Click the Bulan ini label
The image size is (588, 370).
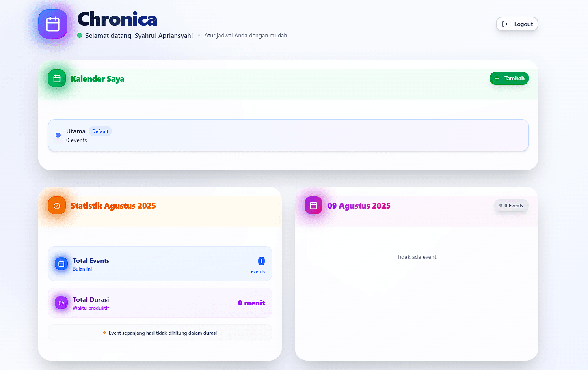tap(82, 269)
